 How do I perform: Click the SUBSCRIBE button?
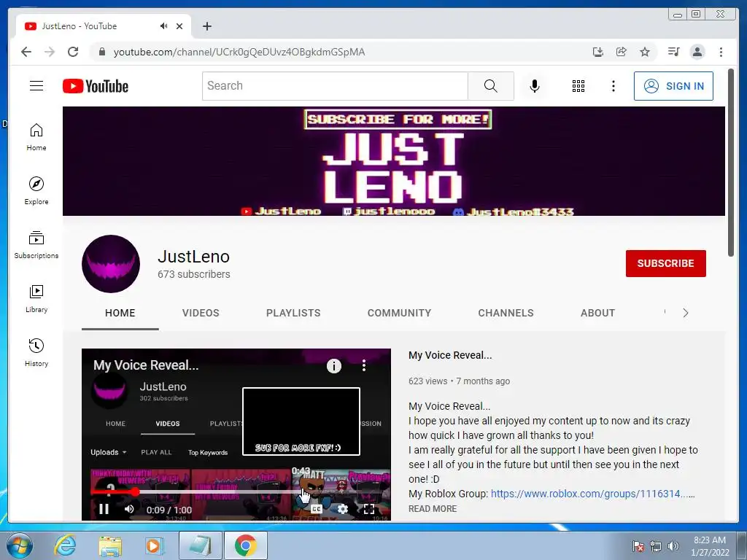(665, 263)
